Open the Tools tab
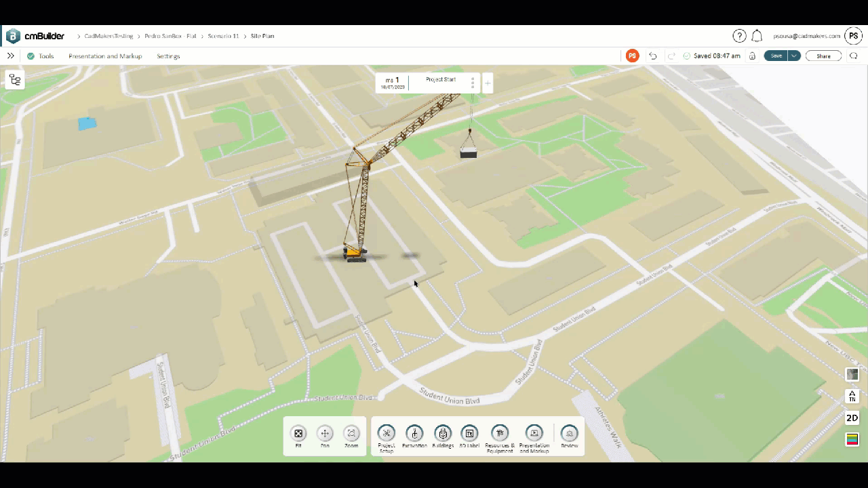 pyautogui.click(x=46, y=56)
